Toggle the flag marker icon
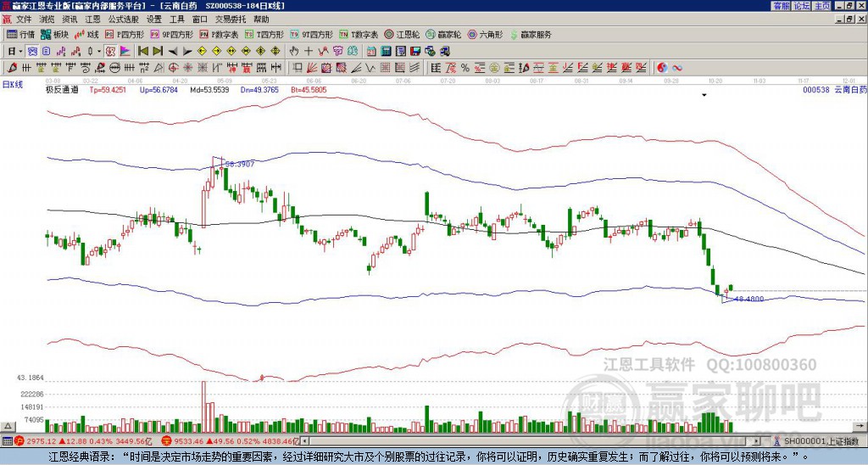 125,52
